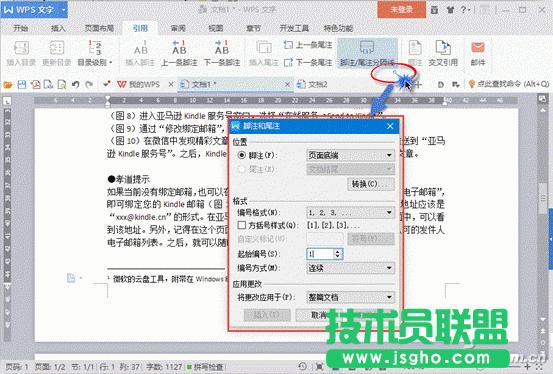The height and width of the screenshot is (374, 553).
Task: Click the undo arrow icon
Action: 75,85
